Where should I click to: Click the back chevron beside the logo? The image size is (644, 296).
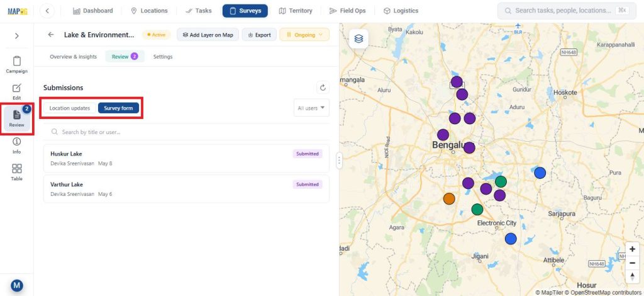click(47, 11)
